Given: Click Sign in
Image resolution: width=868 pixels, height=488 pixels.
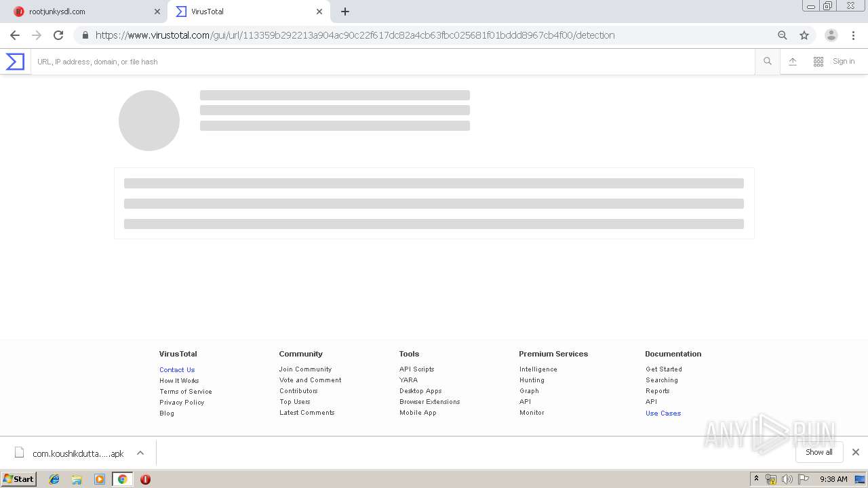Looking at the screenshot, I should pyautogui.click(x=844, y=61).
